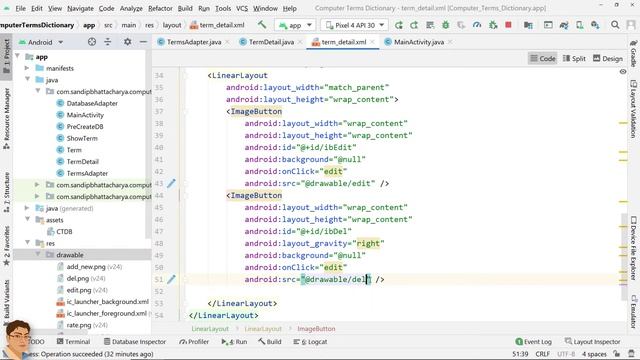Open the Event Log
The height and width of the screenshot is (360, 640).
coord(533,342)
